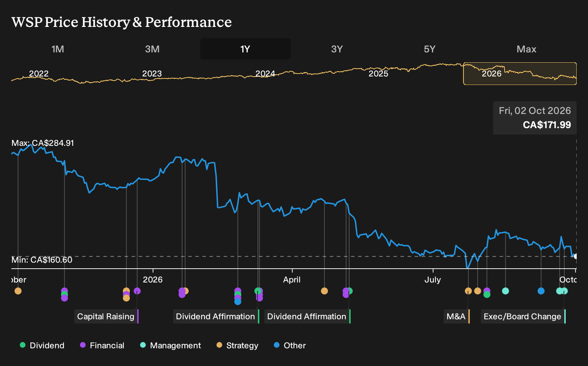Click the lone blue Other dot near September

coord(541,291)
